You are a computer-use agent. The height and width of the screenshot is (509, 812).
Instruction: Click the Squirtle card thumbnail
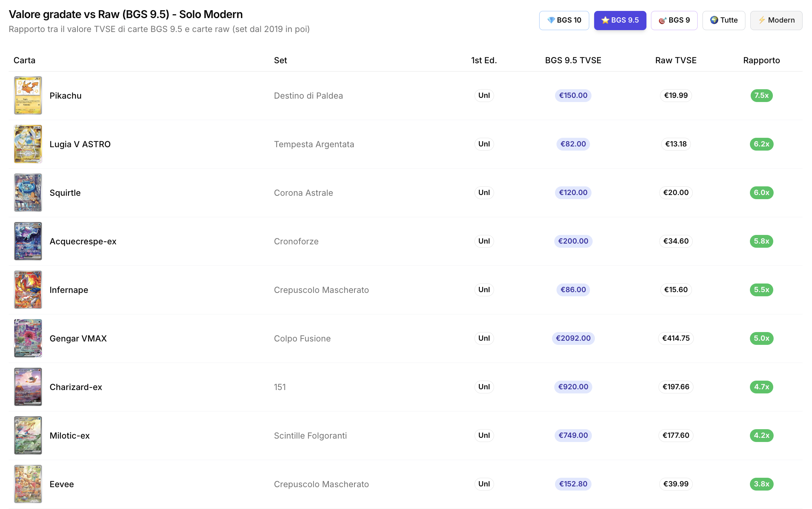pyautogui.click(x=28, y=193)
